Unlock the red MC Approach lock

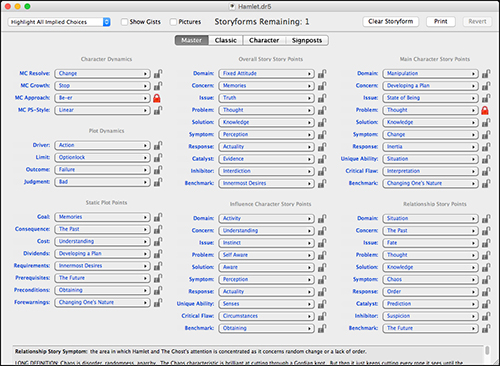[157, 98]
